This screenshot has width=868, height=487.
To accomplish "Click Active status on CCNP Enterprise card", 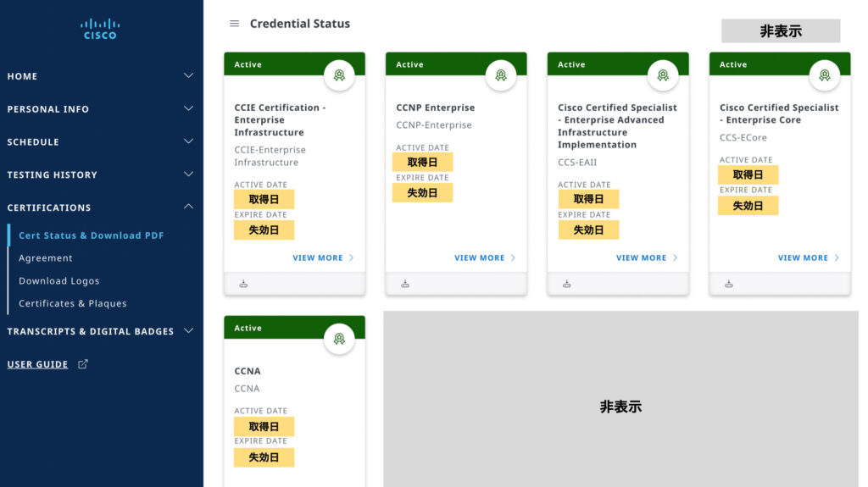I will (x=409, y=64).
